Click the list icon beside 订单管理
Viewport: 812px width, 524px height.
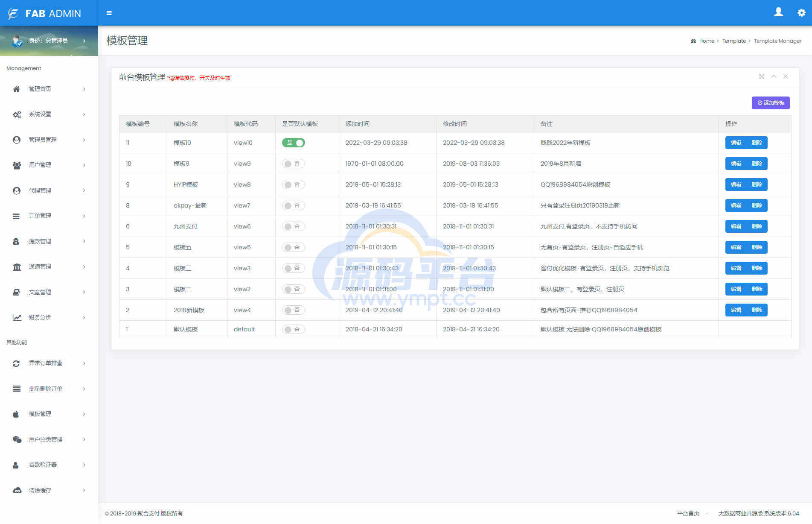(x=16, y=216)
